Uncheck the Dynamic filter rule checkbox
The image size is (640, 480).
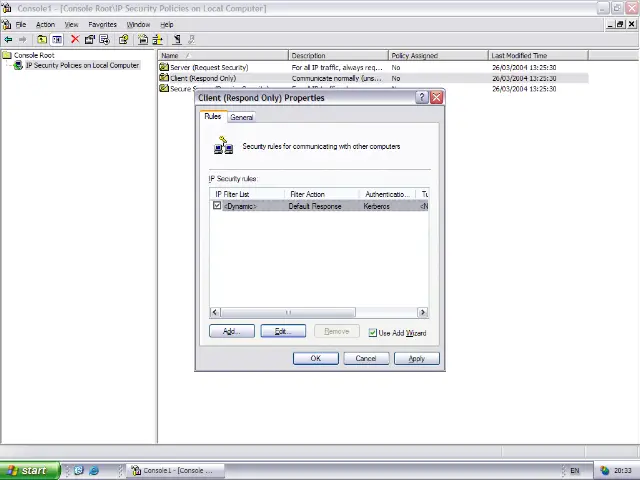click(x=217, y=206)
